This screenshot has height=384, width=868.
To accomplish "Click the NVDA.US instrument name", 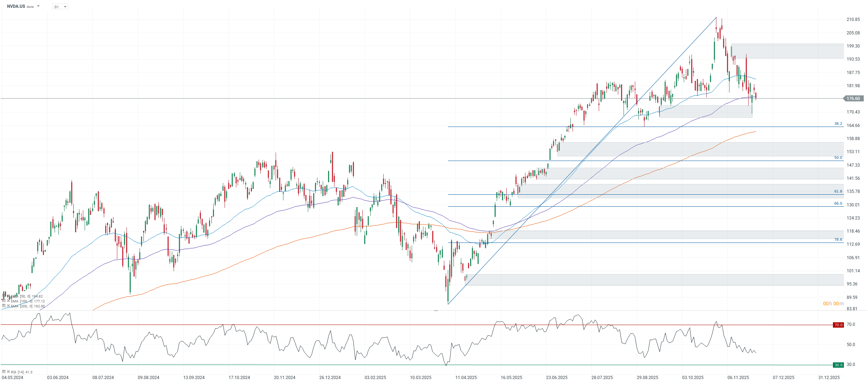I will [16, 6].
